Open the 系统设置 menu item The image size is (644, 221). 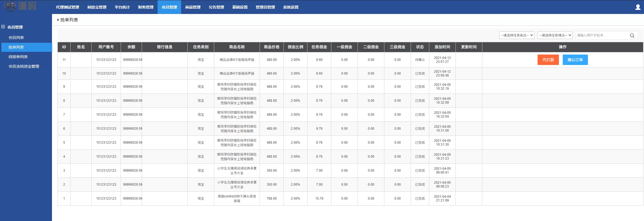pyautogui.click(x=291, y=7)
